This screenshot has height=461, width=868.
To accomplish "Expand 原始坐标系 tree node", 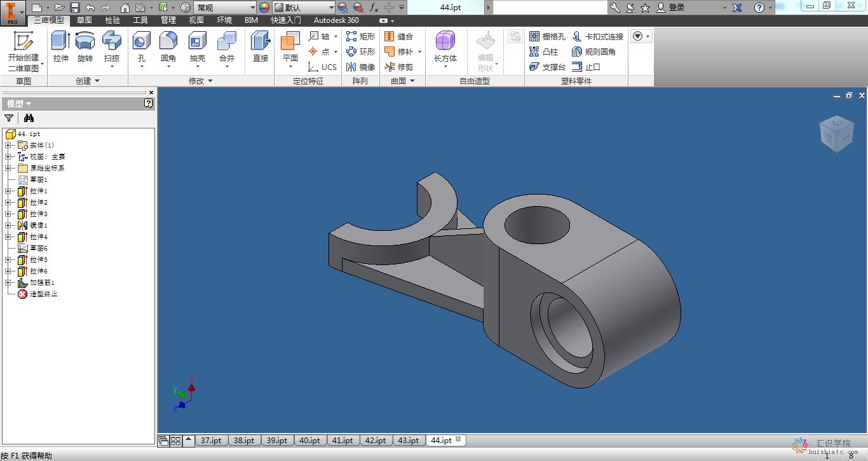I will coord(8,168).
